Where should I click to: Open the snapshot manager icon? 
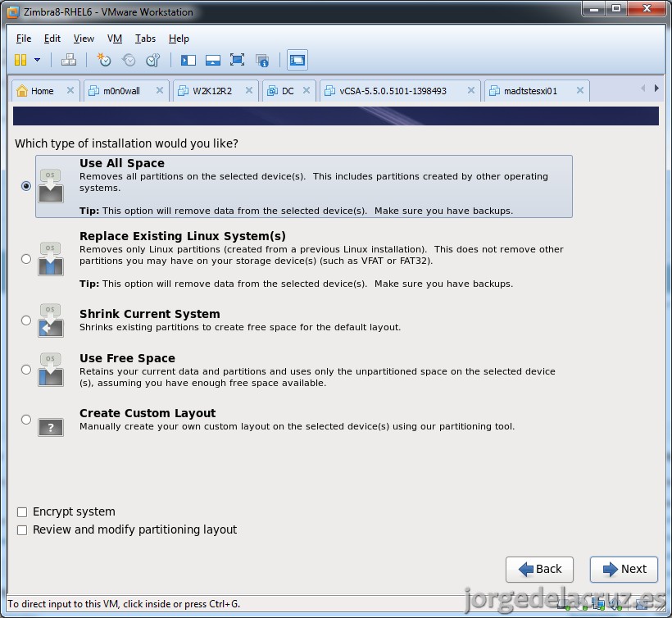(x=153, y=60)
